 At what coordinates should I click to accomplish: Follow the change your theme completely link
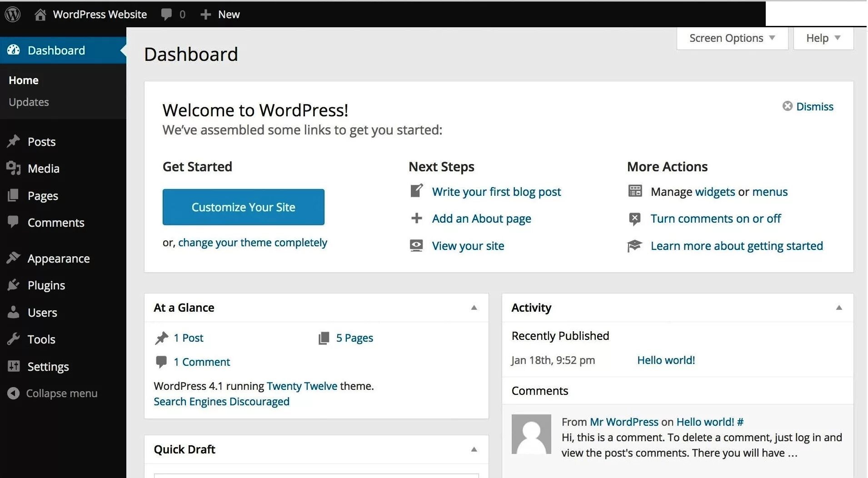click(x=253, y=243)
